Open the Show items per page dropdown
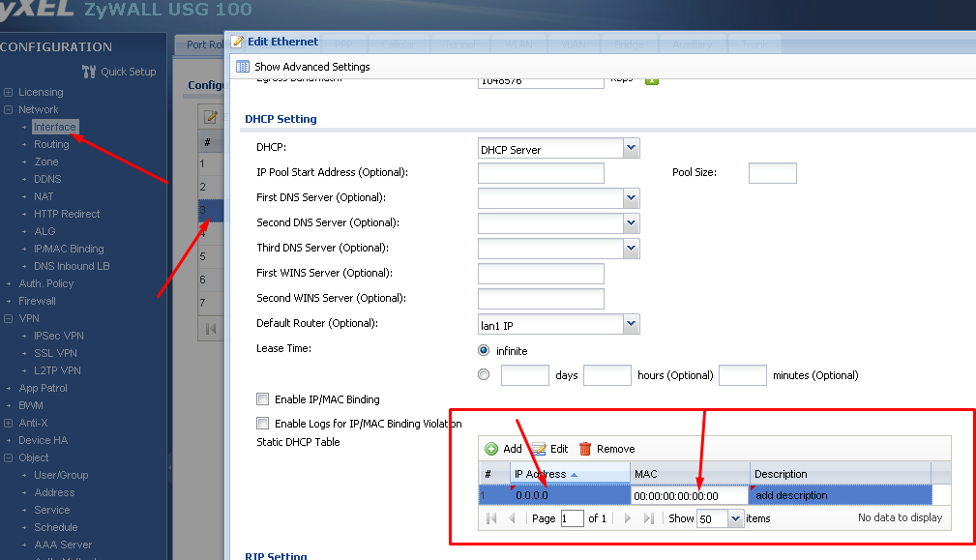 point(735,518)
